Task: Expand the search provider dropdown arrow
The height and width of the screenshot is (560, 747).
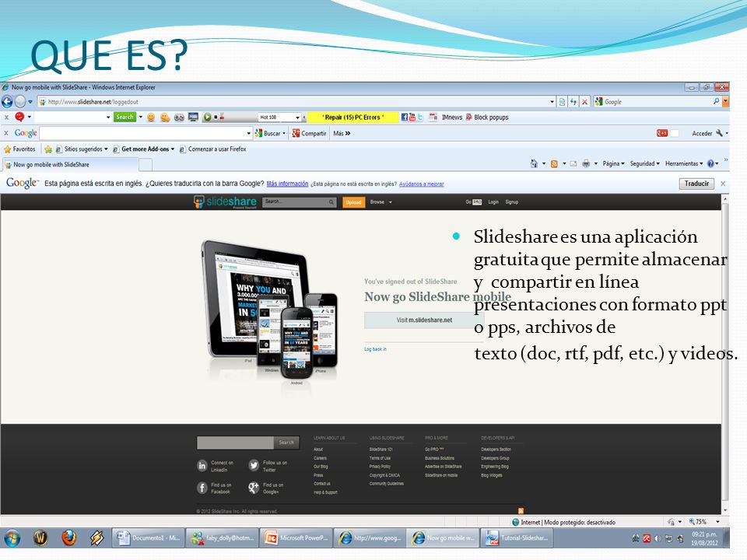Action: click(x=725, y=101)
